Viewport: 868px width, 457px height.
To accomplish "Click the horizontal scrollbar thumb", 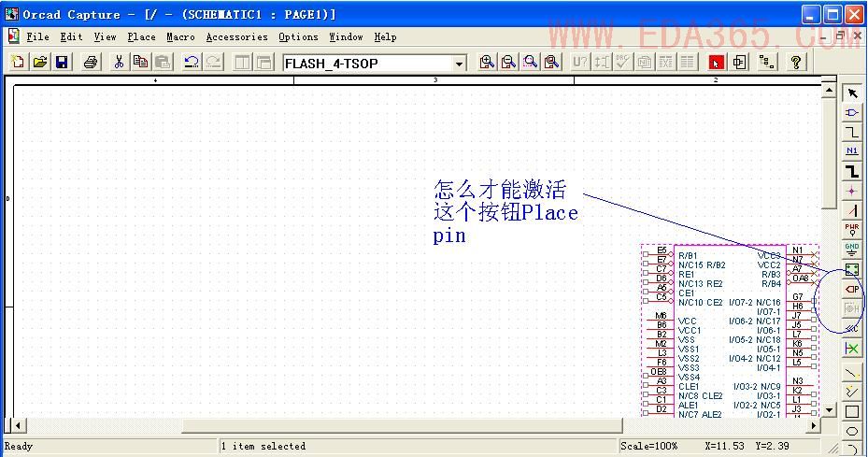I will pos(403,425).
